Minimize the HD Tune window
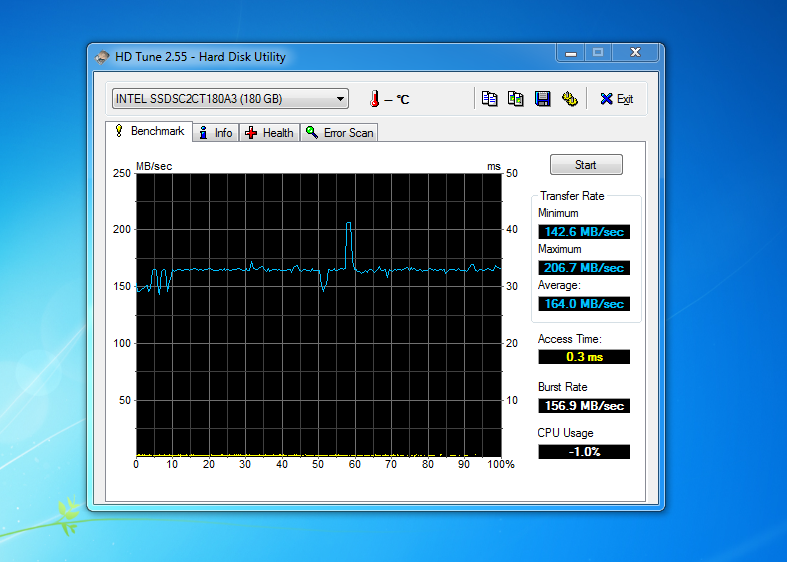 point(571,53)
